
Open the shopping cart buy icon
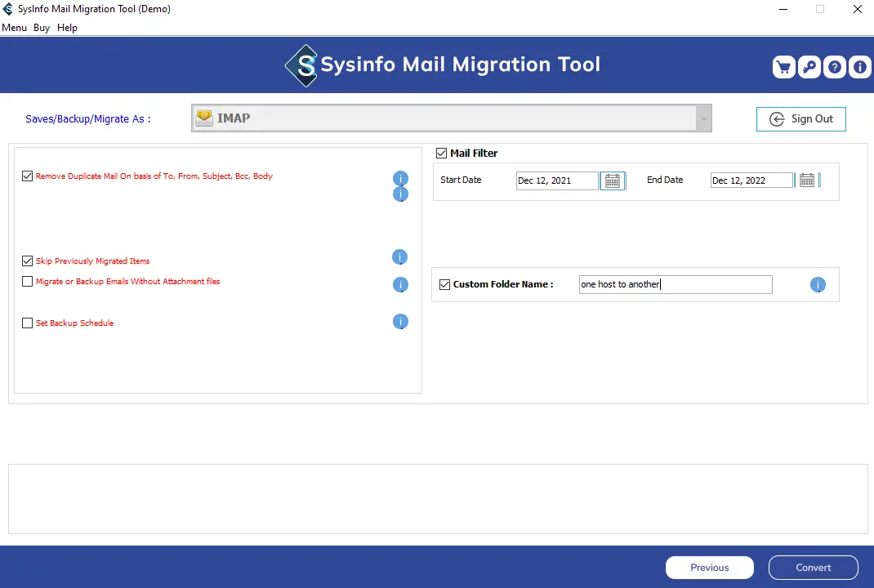click(x=783, y=68)
